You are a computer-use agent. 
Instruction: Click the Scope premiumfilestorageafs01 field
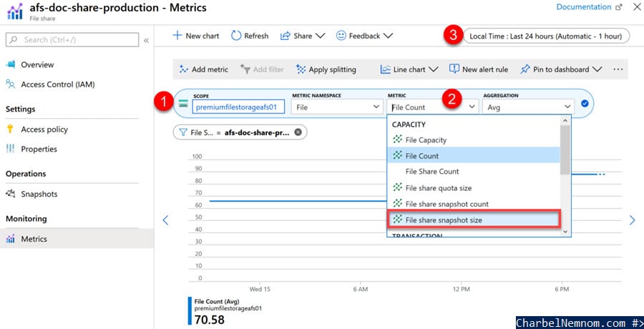pyautogui.click(x=238, y=107)
